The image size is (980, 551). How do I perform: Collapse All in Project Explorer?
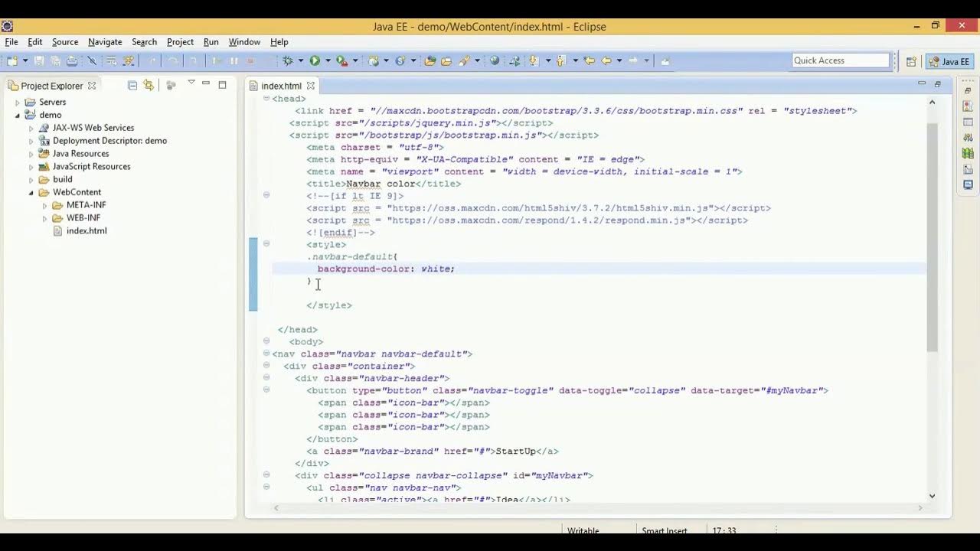coord(132,85)
